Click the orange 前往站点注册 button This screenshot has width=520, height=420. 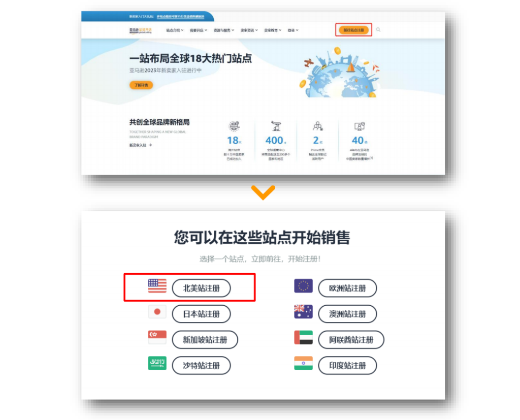pos(353,30)
